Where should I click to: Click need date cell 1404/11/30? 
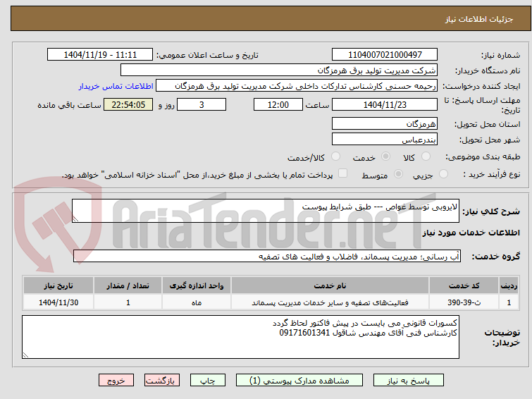(58, 302)
